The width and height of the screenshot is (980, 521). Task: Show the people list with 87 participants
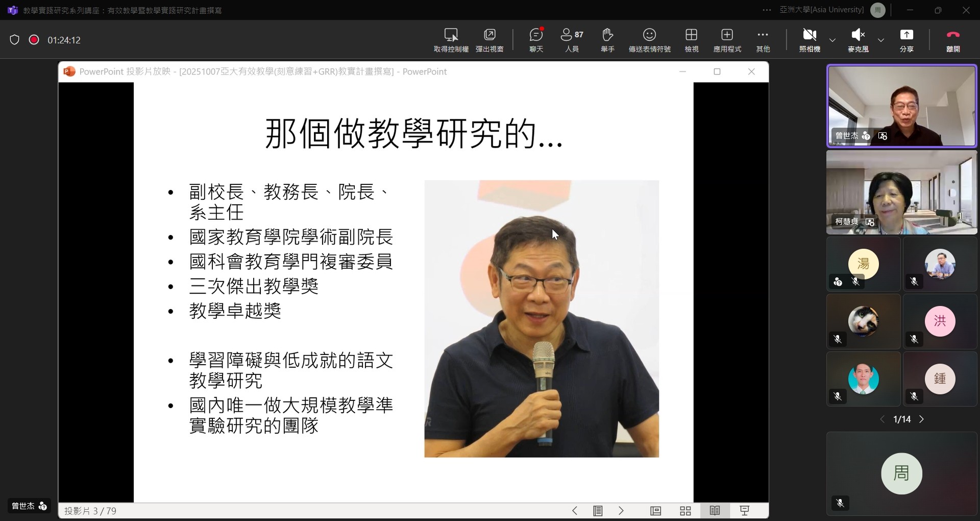(x=572, y=40)
